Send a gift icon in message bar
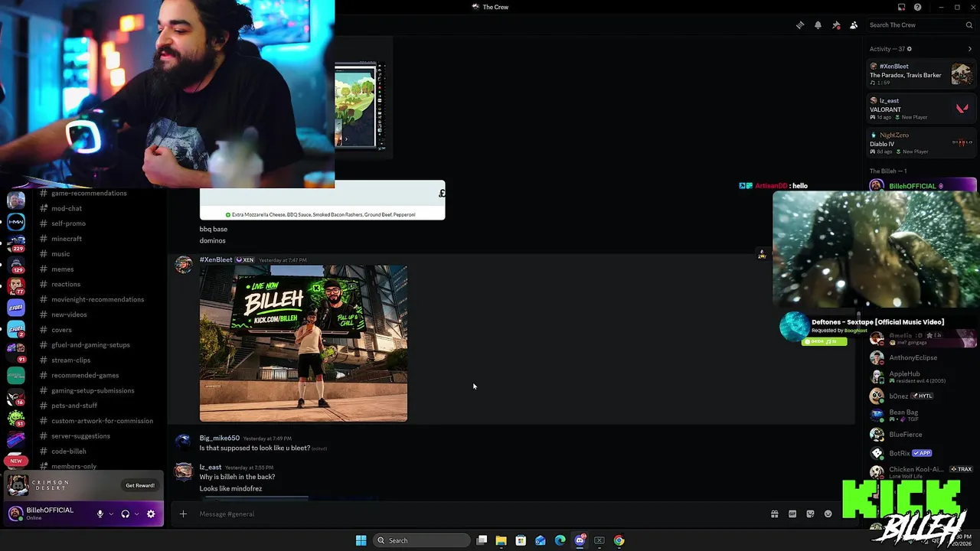980x551 pixels. 774,514
